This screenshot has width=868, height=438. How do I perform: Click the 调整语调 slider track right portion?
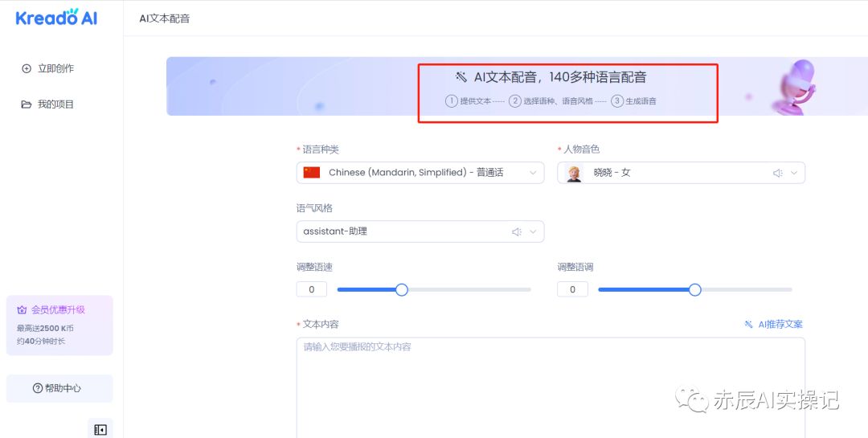click(747, 289)
